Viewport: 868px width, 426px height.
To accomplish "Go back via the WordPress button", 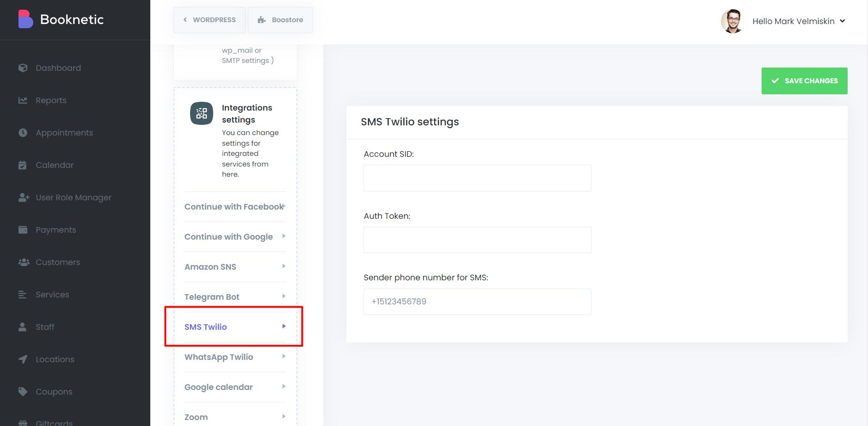I will [209, 20].
